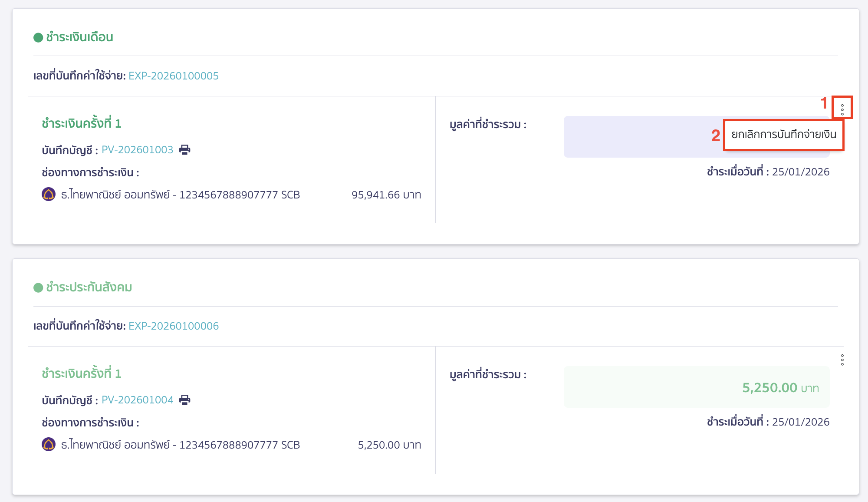Open accounting entry PV-202601004

(137, 400)
